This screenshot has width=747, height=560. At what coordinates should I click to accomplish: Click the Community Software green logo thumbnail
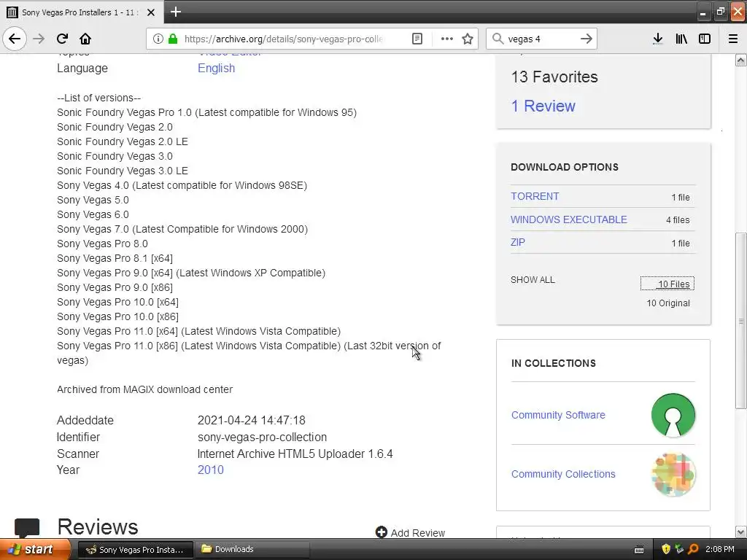673,415
